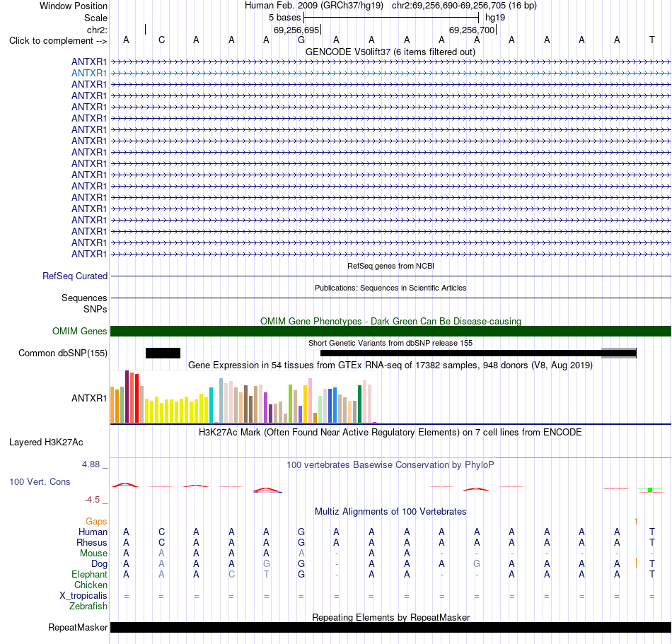This screenshot has width=672, height=644.
Task: Click the orange '1' gap marker in Gaps row
Action: click(636, 521)
